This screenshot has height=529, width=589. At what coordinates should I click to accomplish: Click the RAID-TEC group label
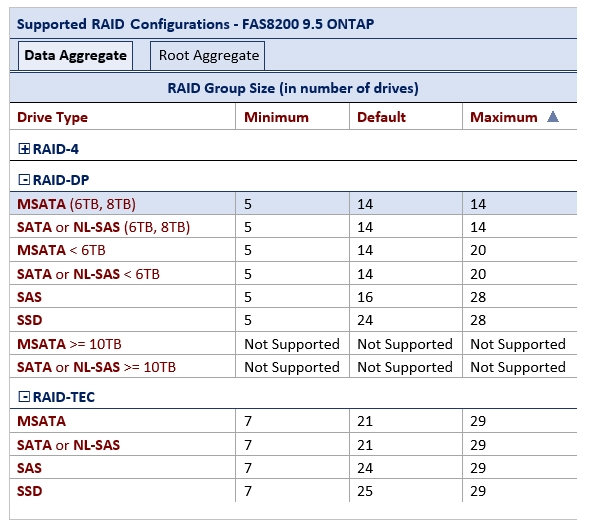[x=64, y=397]
